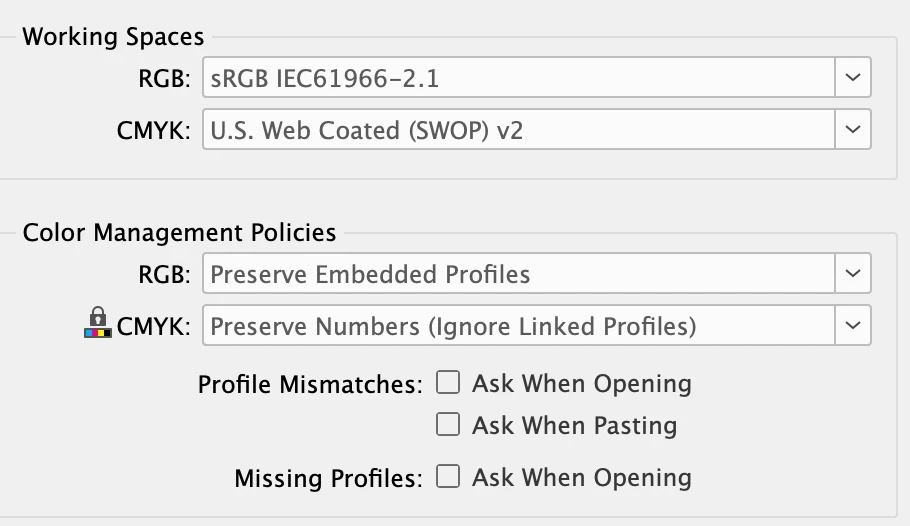Click the RGB label under Color Management Policies

tap(164, 274)
